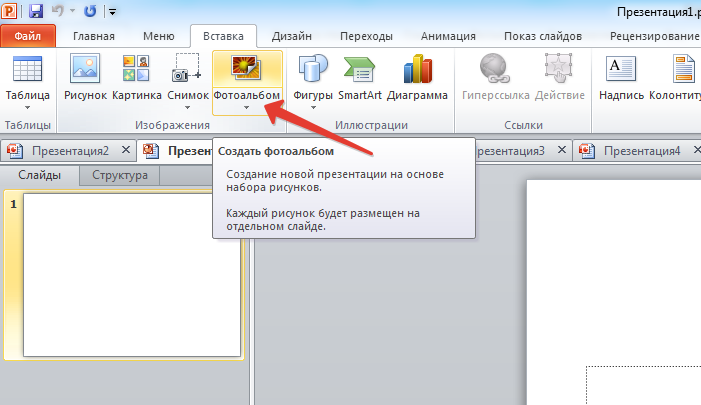Select slide 1 thumbnail in the panel
Image resolution: width=701 pixels, height=405 pixels.
(132, 275)
